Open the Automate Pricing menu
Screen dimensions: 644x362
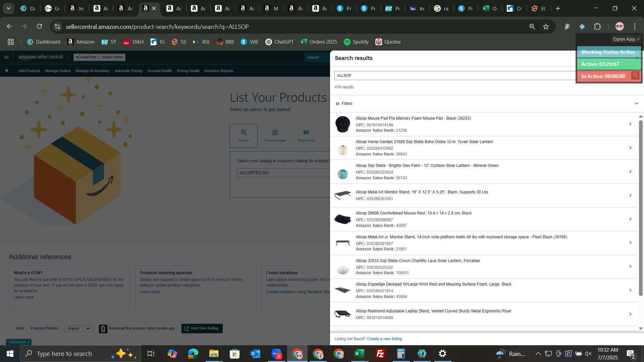128,71
